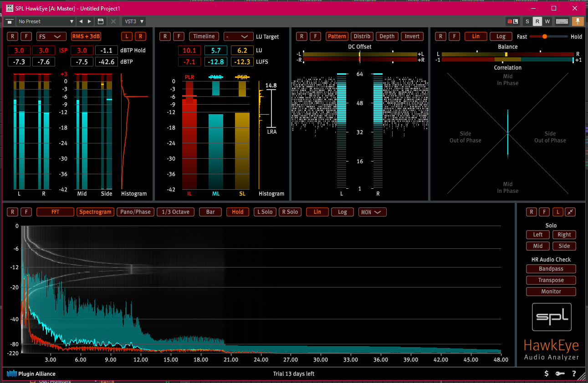
Task: Click the pin window icon
Action: pyautogui.click(x=578, y=21)
